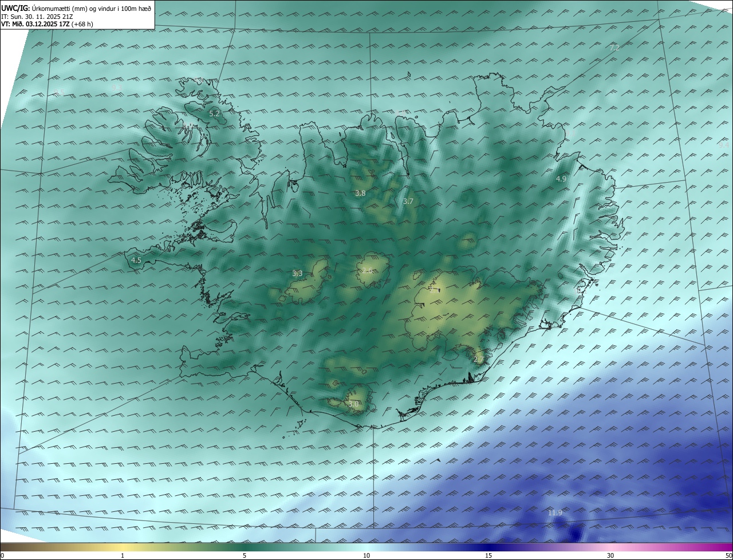Image resolution: width=733 pixels, height=560 pixels.
Task: Click the pink color scale segment near 30
Action: tap(610, 547)
